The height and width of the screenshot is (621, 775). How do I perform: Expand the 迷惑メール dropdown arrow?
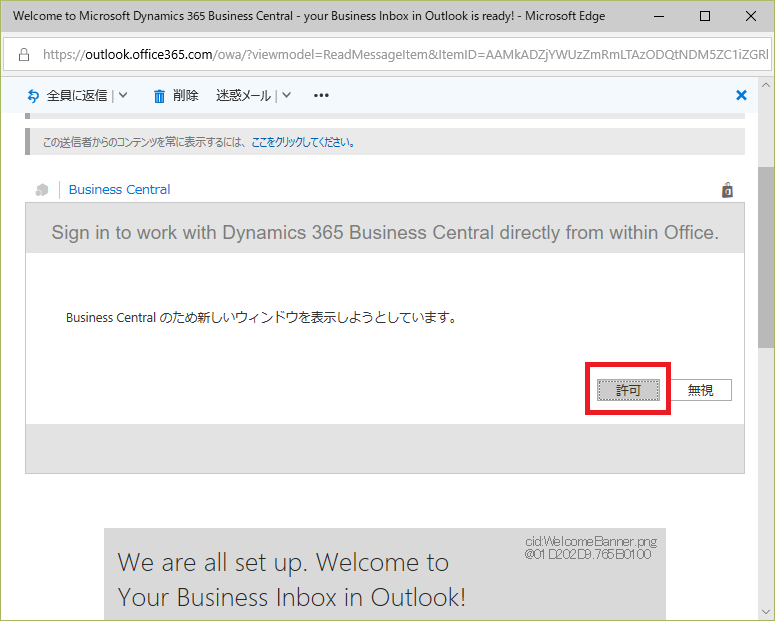coord(286,95)
